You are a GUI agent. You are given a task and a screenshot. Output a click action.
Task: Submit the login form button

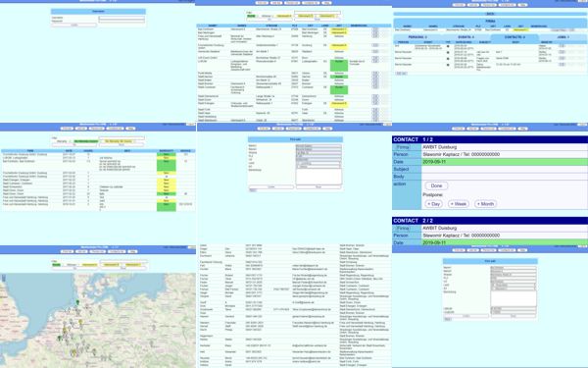click(74, 26)
